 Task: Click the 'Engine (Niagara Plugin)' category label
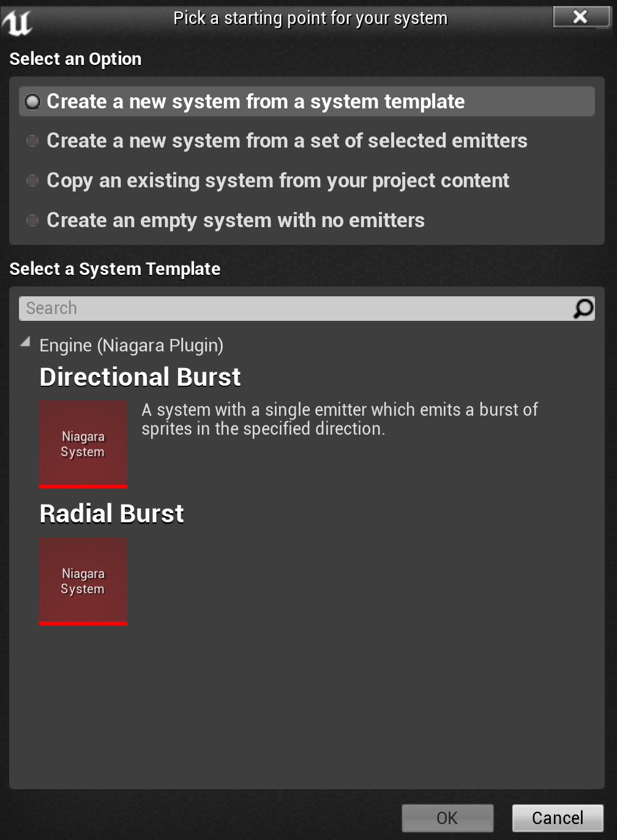131,345
